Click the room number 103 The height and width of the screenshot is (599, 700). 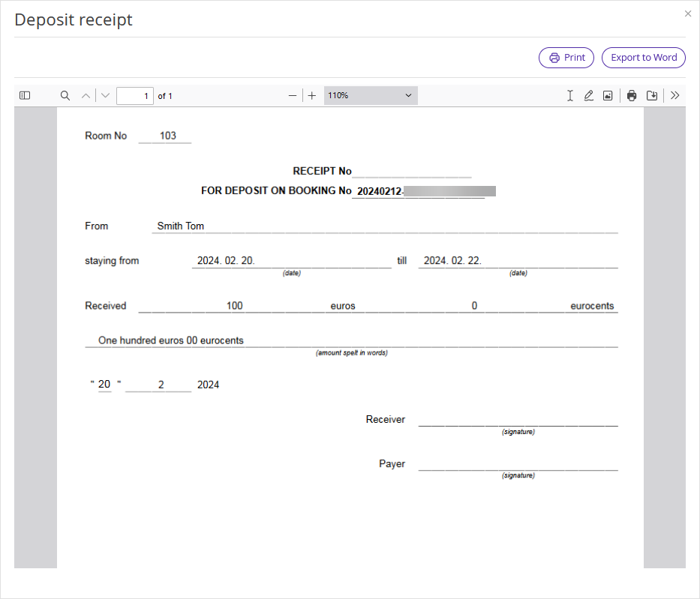pyautogui.click(x=168, y=136)
